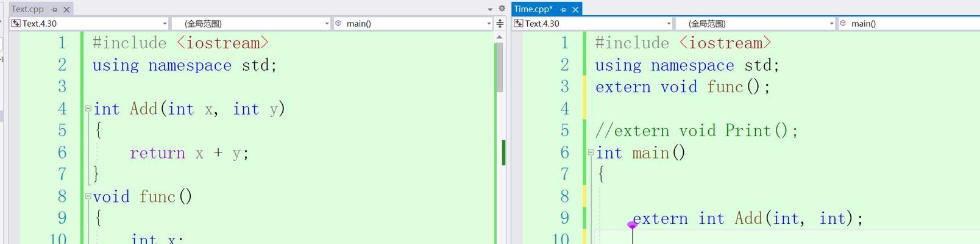Close the Text.cpp tab
The height and width of the screenshot is (244, 980).
[67, 9]
